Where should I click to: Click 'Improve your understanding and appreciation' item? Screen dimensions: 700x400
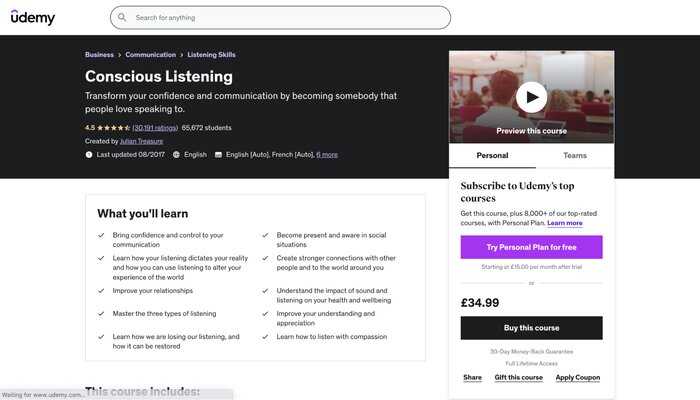tap(325, 318)
